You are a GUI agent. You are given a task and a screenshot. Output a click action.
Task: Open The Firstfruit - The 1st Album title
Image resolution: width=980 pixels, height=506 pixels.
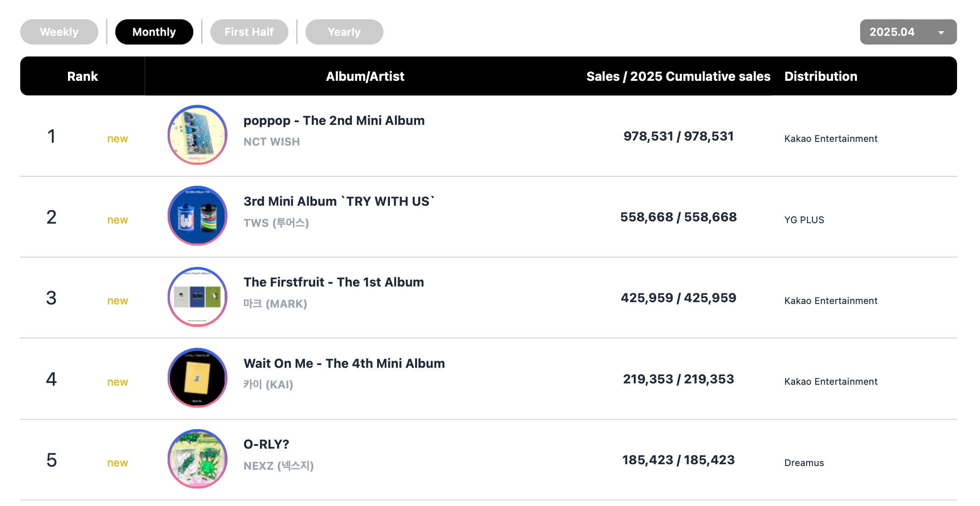click(333, 282)
